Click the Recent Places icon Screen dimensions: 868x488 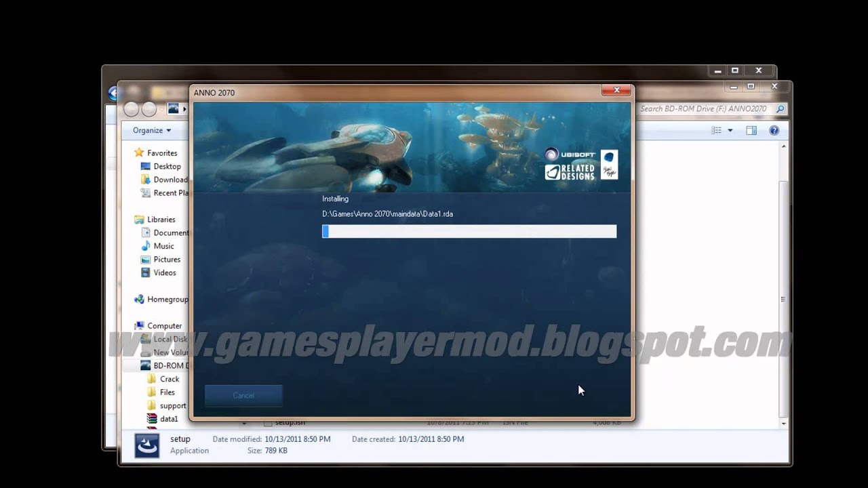(x=145, y=193)
